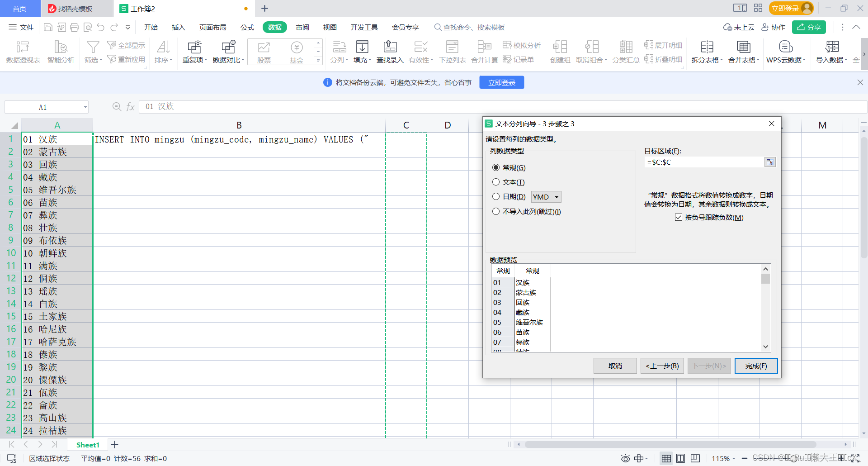Click the Subtotal (分类汇总) icon
Image resolution: width=868 pixels, height=466 pixels.
(626, 47)
